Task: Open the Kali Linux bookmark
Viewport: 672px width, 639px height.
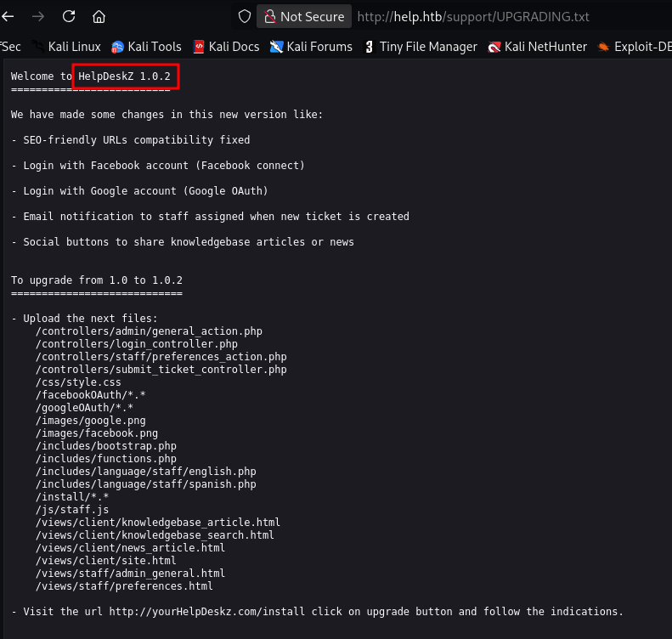Action: [67, 46]
